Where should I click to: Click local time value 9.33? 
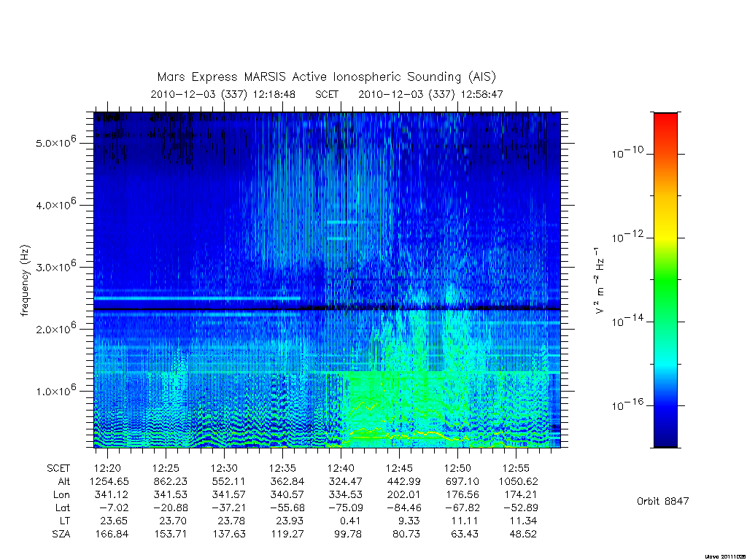pos(410,521)
